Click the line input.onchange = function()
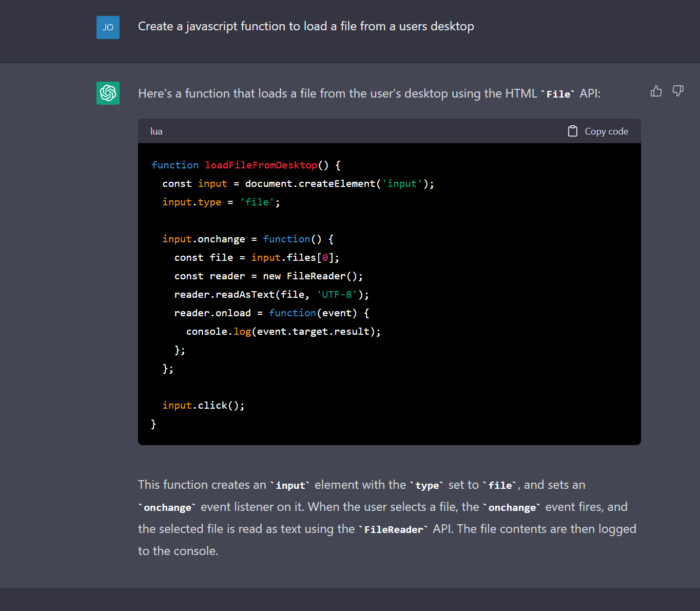The height and width of the screenshot is (611, 700). [x=248, y=239]
